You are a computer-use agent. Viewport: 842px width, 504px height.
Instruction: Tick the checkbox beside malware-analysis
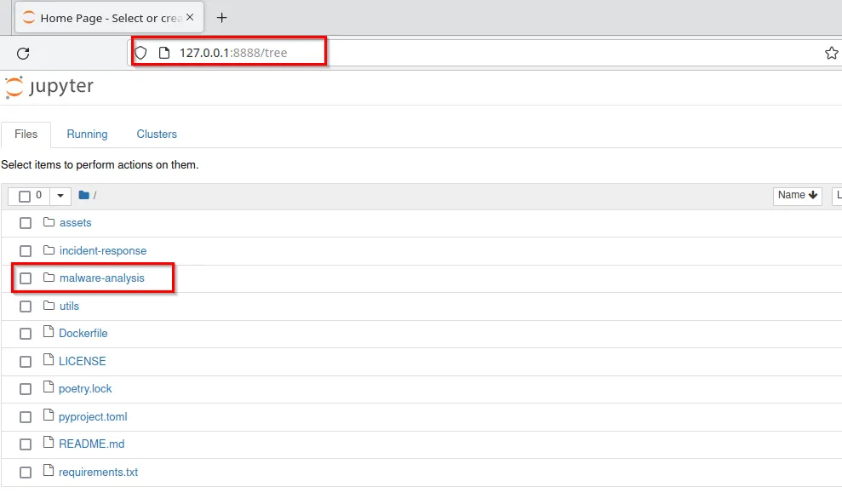click(x=26, y=278)
